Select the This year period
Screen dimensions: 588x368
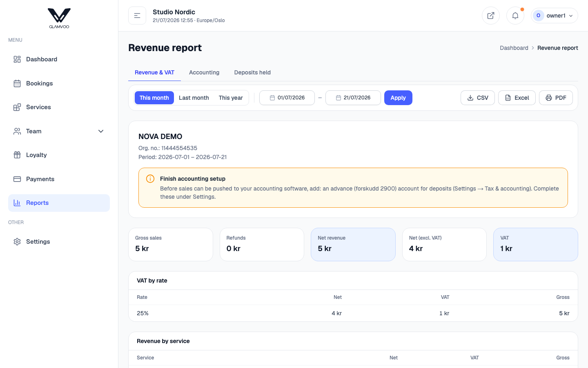(231, 98)
